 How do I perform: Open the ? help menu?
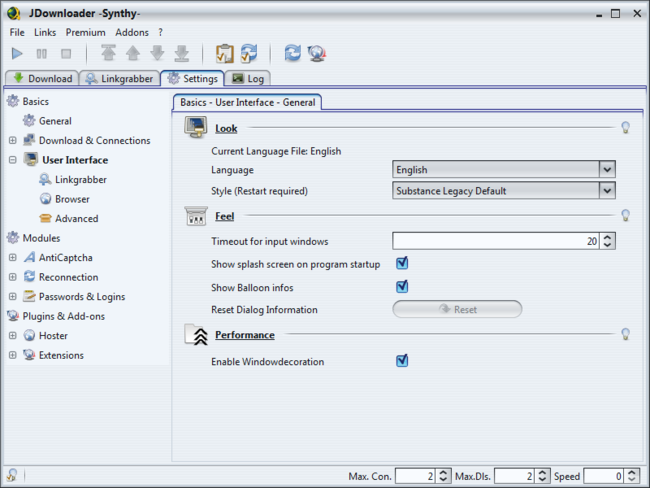(160, 32)
